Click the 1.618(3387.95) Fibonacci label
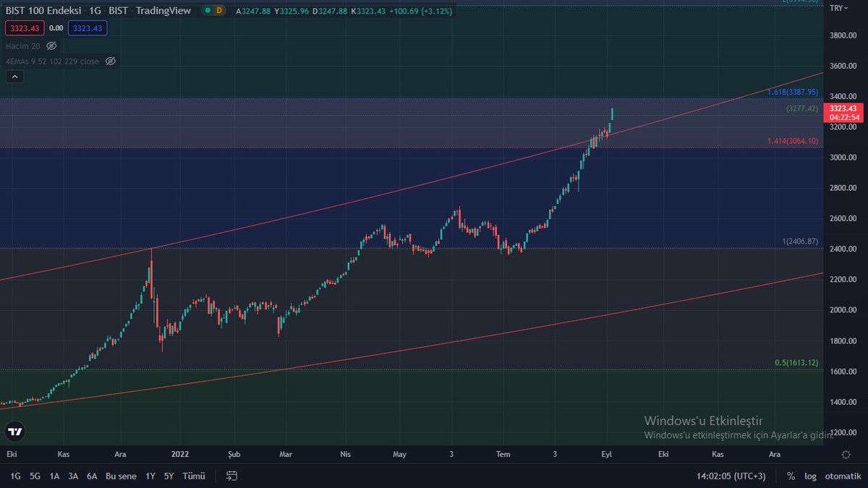868x488 pixels. 793,92
